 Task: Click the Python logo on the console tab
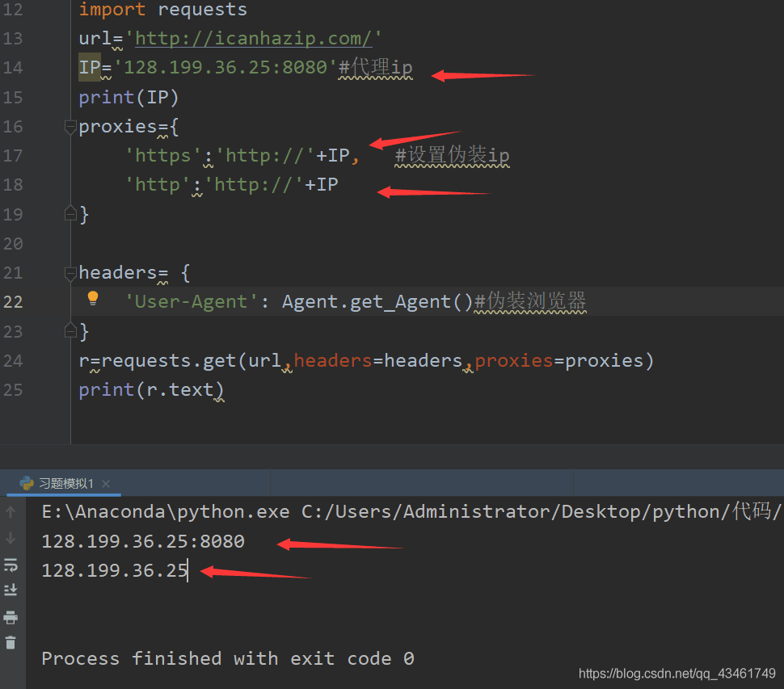27,483
